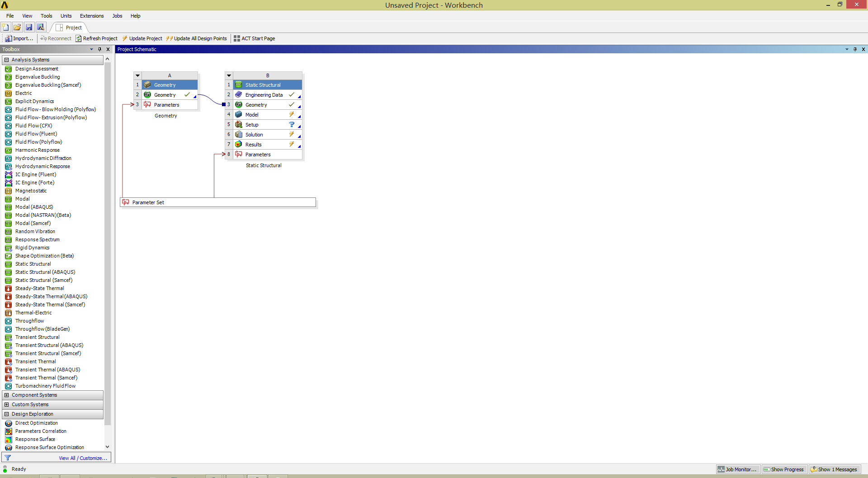This screenshot has height=478, width=868.
Task: Open the Help menu
Action: point(136,16)
